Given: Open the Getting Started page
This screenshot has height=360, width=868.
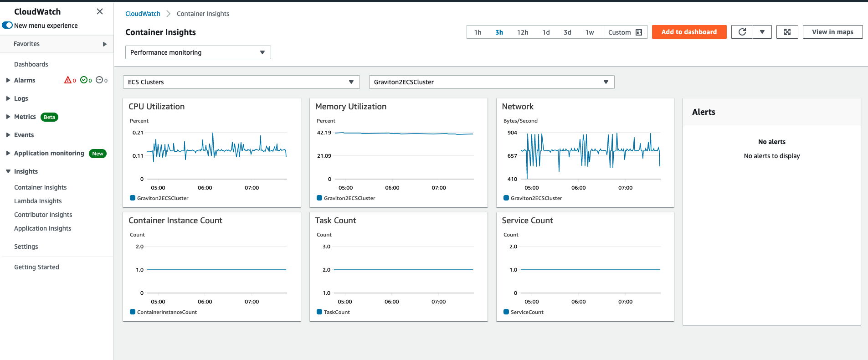Looking at the screenshot, I should pyautogui.click(x=36, y=267).
